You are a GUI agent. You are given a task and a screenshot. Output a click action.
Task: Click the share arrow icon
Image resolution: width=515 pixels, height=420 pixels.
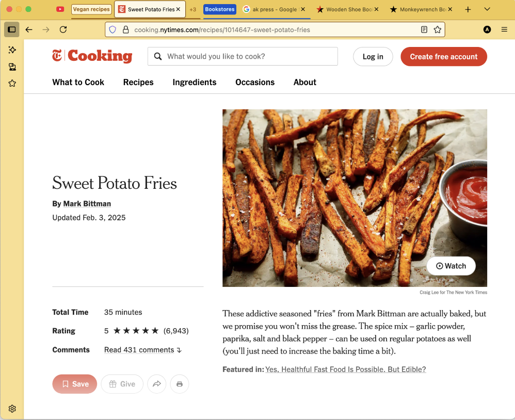157,384
